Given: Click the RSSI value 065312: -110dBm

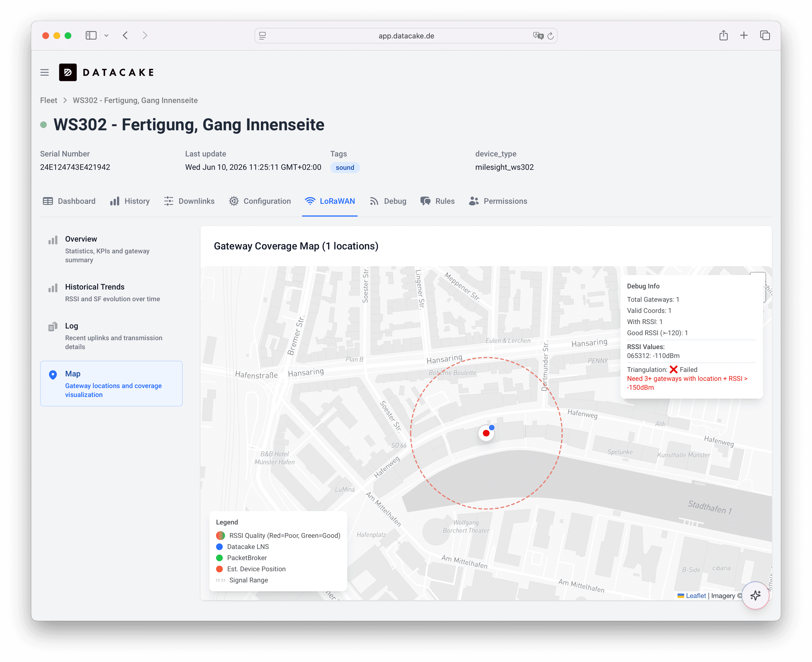Looking at the screenshot, I should pyautogui.click(x=653, y=355).
